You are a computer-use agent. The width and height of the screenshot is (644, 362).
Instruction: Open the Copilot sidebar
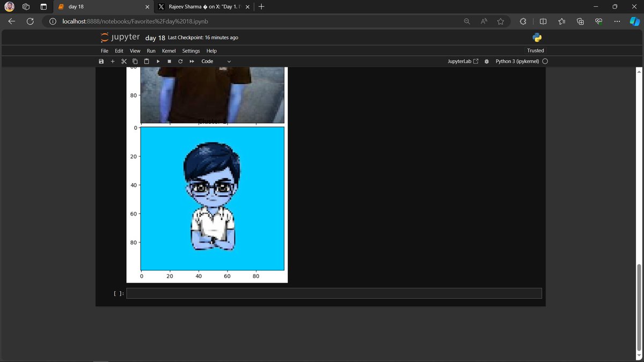coord(635,21)
